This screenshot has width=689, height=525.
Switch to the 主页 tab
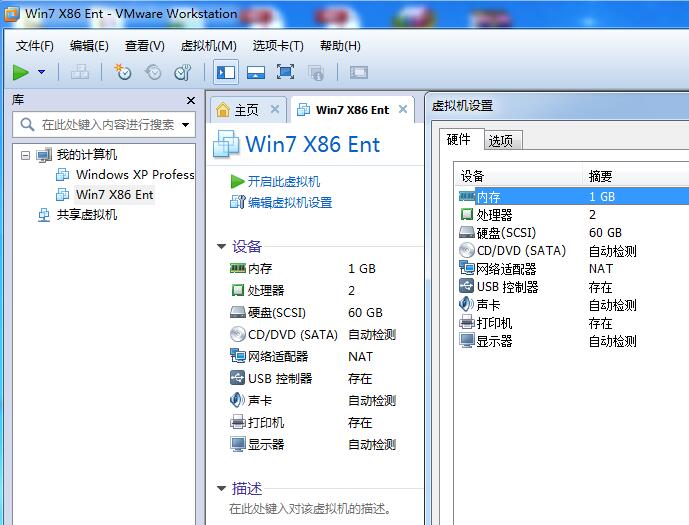pyautogui.click(x=246, y=110)
